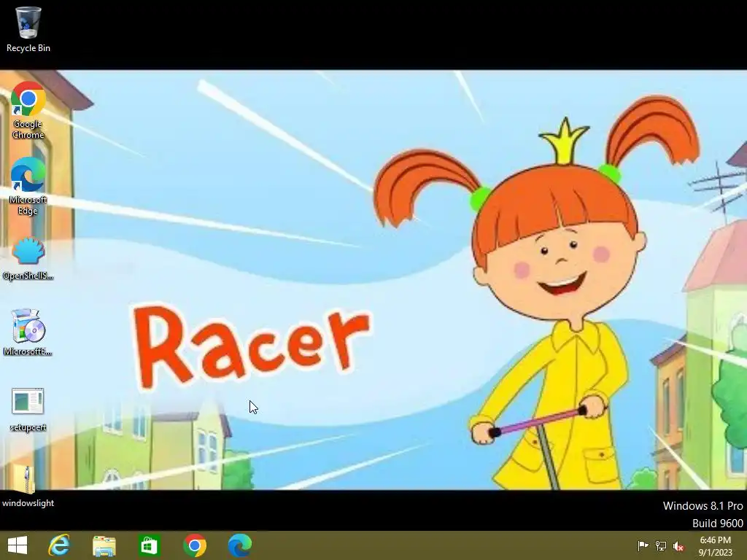Select the MicrosoftE... installer desktop icon

coord(28,332)
